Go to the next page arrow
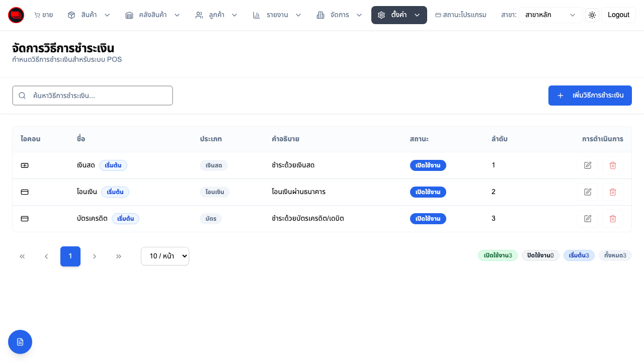This screenshot has width=644, height=362. click(x=95, y=256)
